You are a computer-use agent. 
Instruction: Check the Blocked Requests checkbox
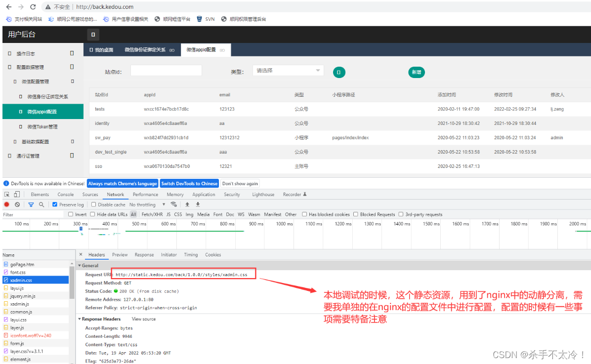(x=355, y=214)
